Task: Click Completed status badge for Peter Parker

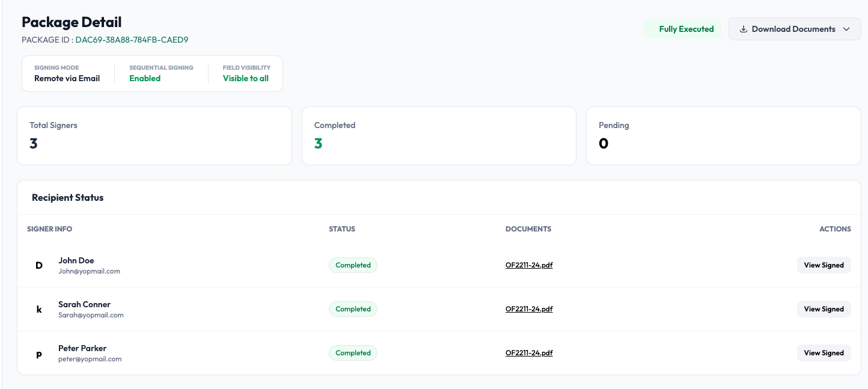Action: [353, 353]
